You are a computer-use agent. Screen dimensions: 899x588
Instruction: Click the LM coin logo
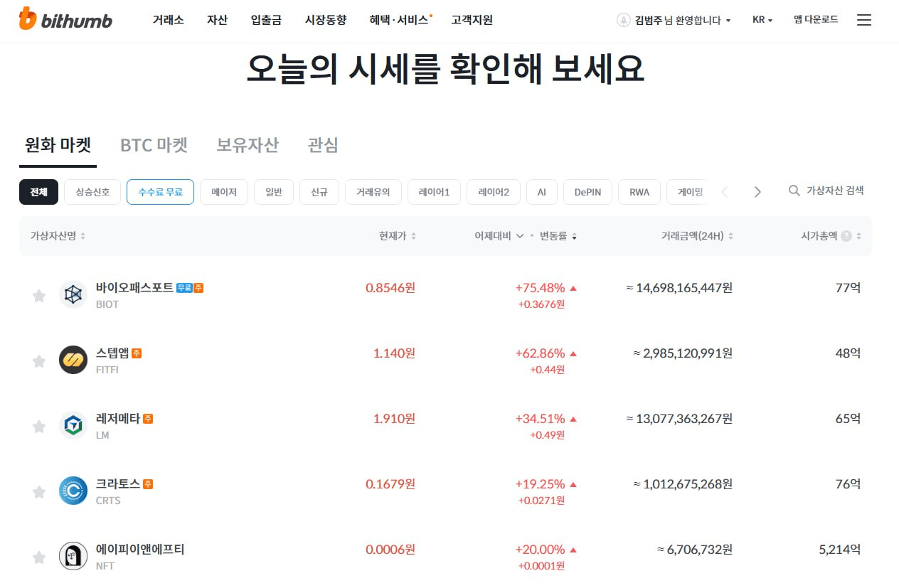coord(73,425)
